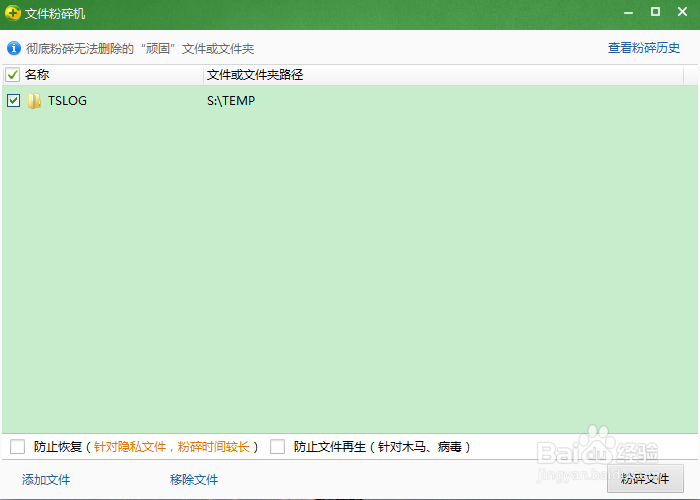Click the 文件粉碎机 app logo icon
The height and width of the screenshot is (500, 700).
[12, 13]
